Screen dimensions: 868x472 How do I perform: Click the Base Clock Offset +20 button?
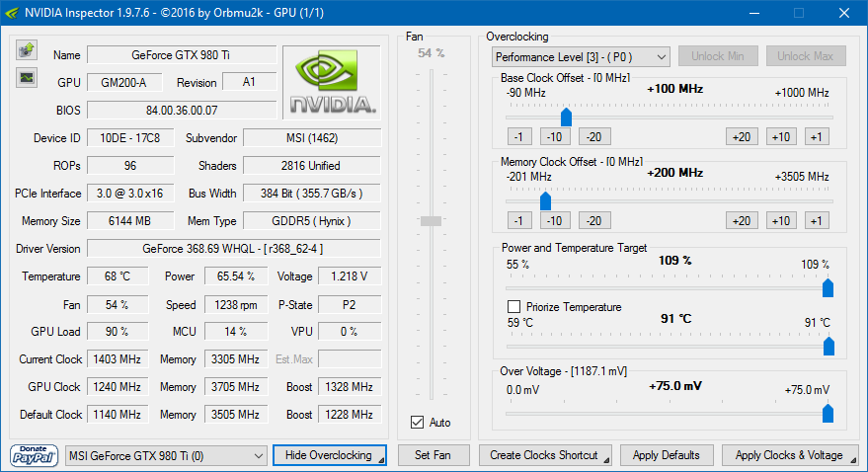pos(742,136)
